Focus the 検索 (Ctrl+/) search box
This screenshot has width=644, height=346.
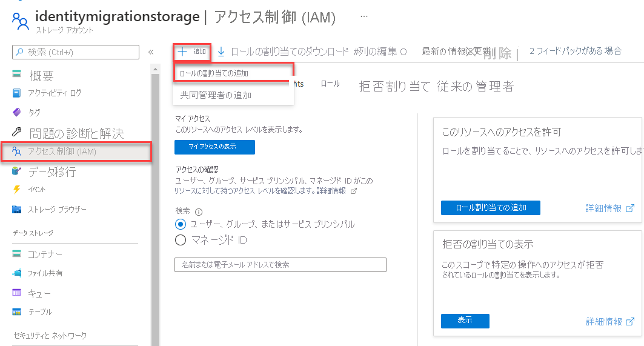coord(76,52)
